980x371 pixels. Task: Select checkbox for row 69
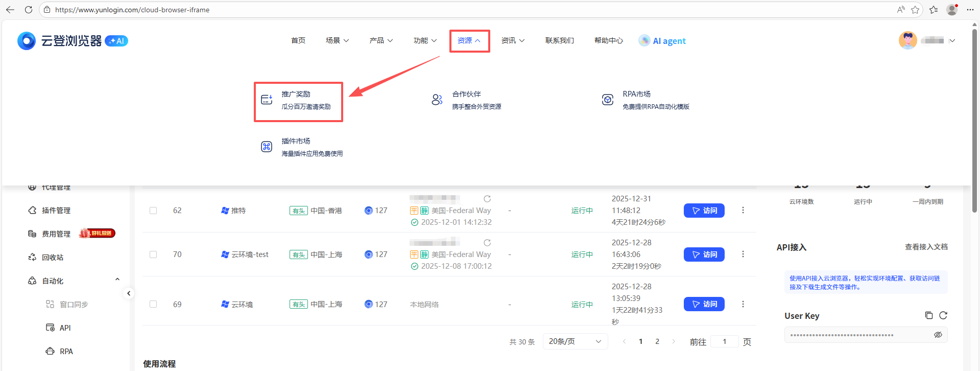[153, 304]
